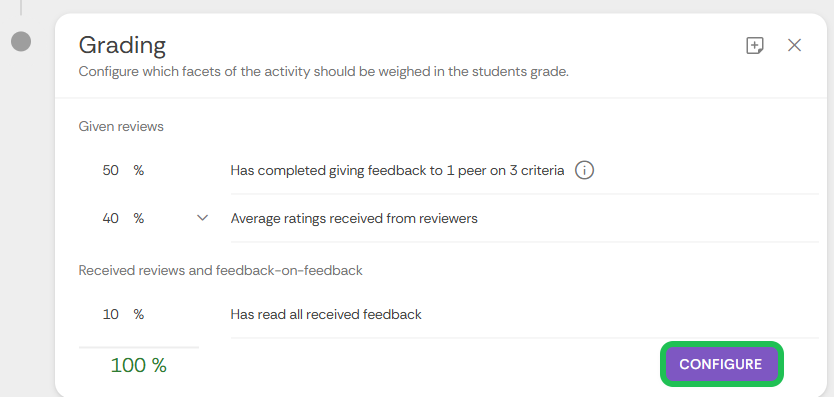Click the 'Configure which facets' description text
This screenshot has height=397, width=834.
tap(323, 71)
